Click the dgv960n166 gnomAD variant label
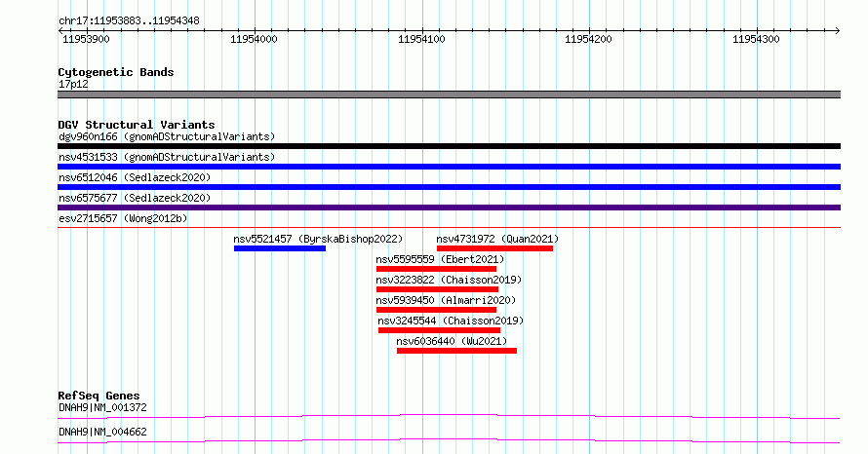The width and height of the screenshot is (868, 454). coord(167,136)
